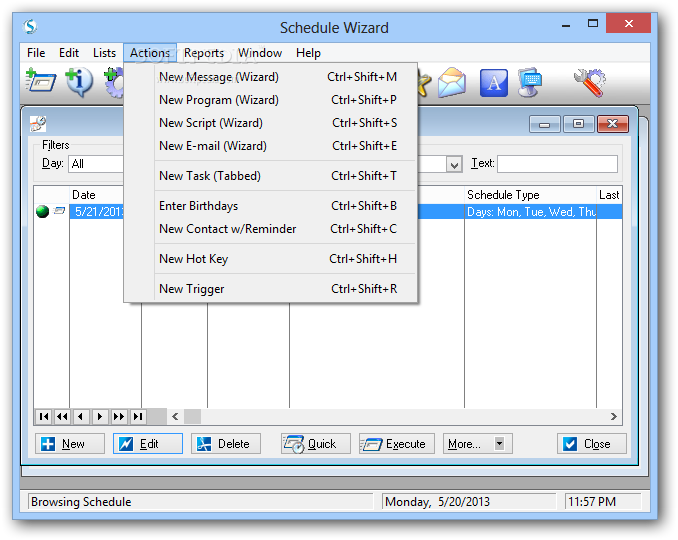Image resolution: width=678 pixels, height=540 pixels.
Task: Open the Lists menu
Action: click(x=104, y=53)
